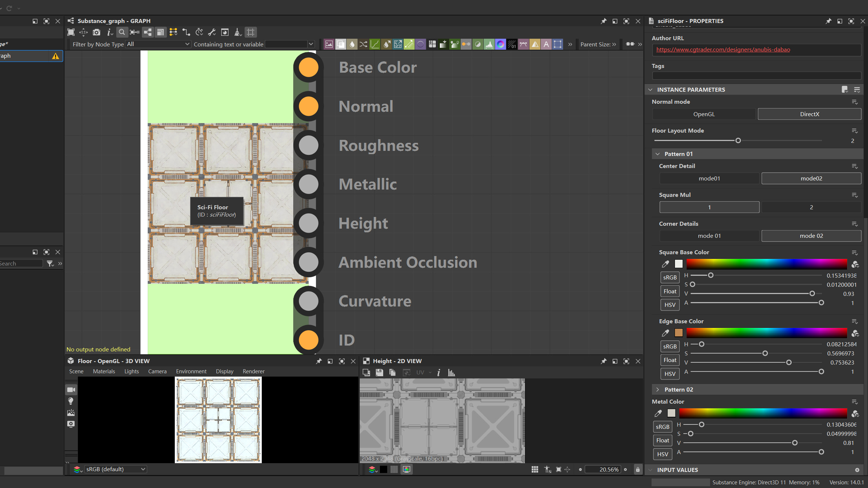Image resolution: width=868 pixels, height=488 pixels.
Task: Set Square Mul to 2
Action: [x=811, y=207]
